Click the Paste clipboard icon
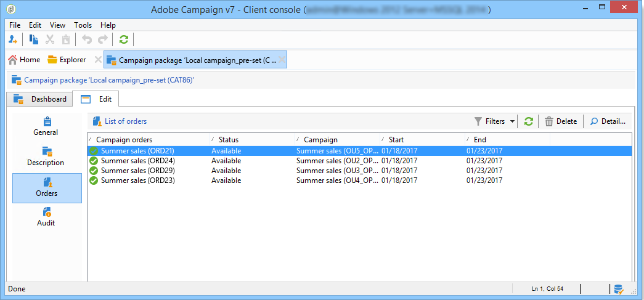644x300 pixels. coord(66,39)
